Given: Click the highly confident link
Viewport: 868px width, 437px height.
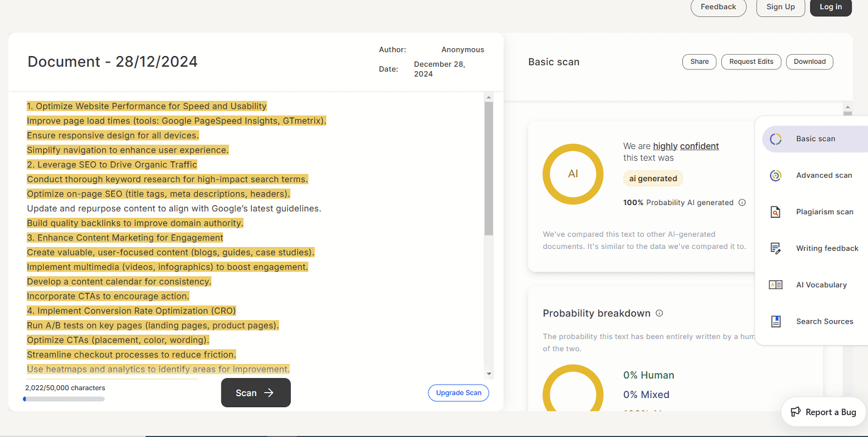Looking at the screenshot, I should (x=685, y=146).
